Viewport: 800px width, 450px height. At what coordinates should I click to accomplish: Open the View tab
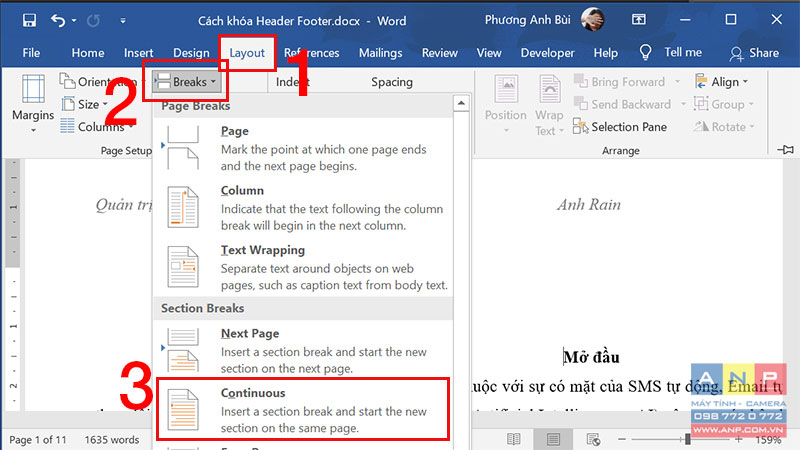click(x=489, y=53)
